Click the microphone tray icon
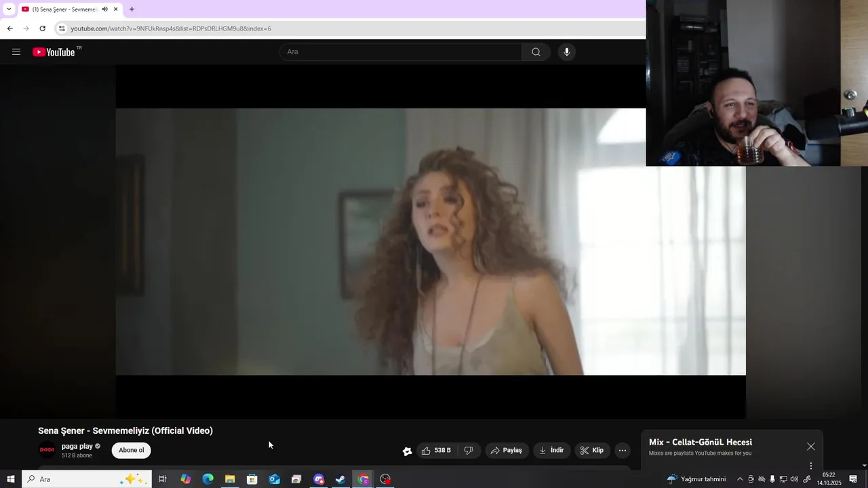Image resolution: width=868 pixels, height=488 pixels. (772, 479)
